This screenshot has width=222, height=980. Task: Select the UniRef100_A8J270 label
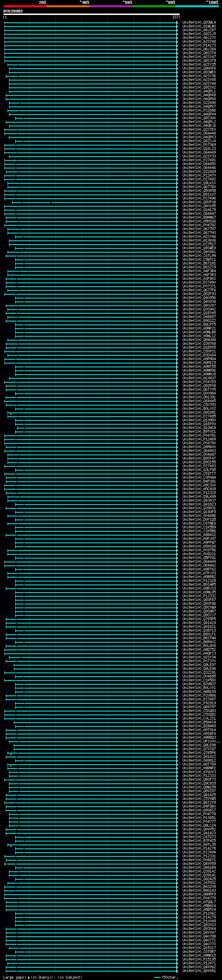click(x=199, y=38)
